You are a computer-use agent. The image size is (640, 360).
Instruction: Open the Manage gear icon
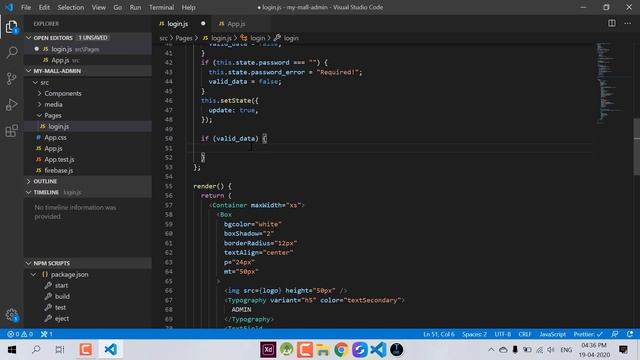click(11, 315)
